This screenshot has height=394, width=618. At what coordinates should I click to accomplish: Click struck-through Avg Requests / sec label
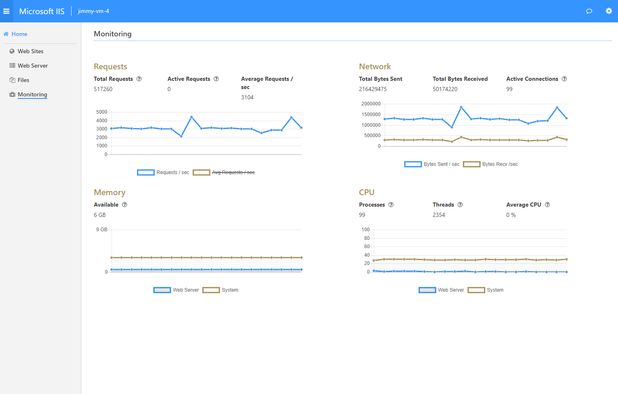233,172
